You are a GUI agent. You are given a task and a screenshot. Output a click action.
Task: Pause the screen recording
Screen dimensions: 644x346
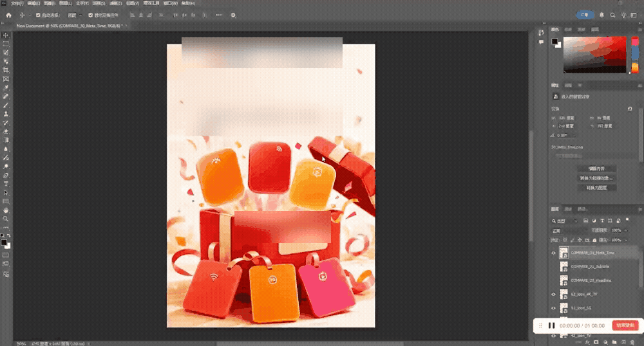coord(552,325)
